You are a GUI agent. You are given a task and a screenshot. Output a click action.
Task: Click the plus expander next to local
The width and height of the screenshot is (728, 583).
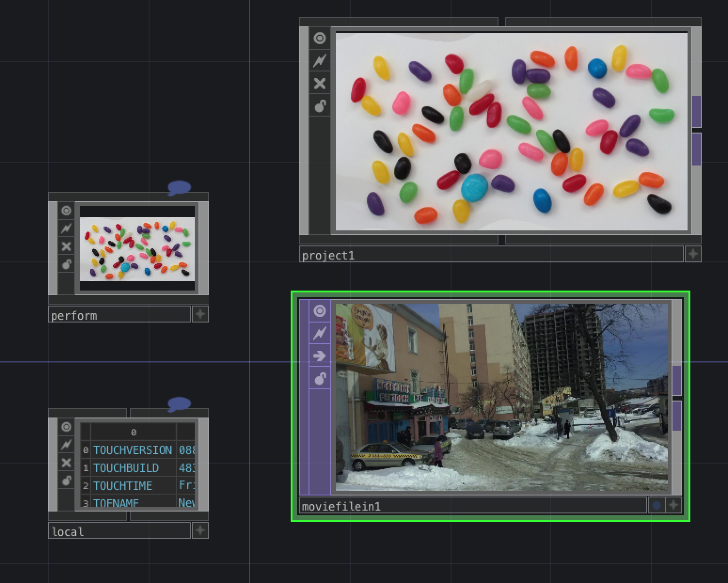click(x=200, y=530)
